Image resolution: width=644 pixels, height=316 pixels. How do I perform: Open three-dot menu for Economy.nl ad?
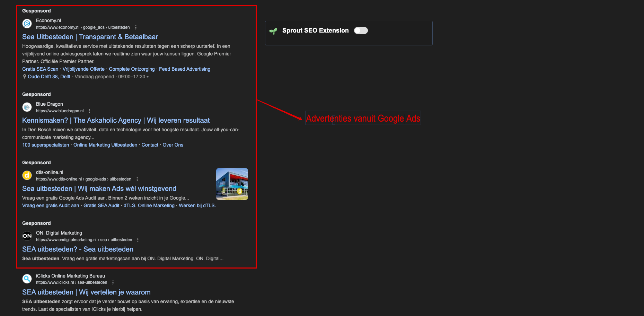[136, 27]
